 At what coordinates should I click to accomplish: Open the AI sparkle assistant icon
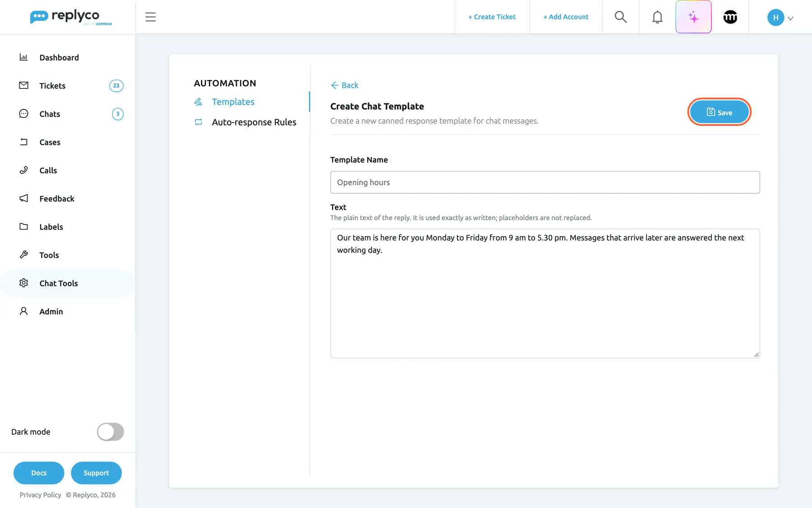693,17
